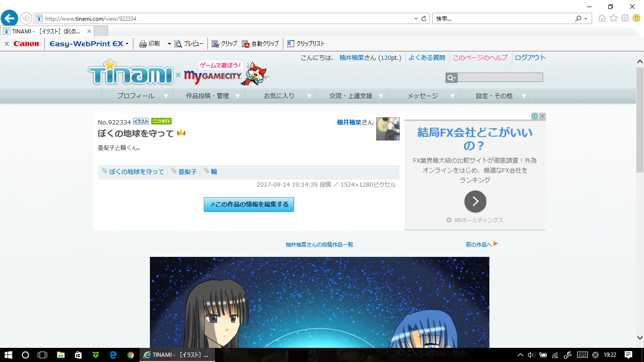Open 柚井柚菜さんの投稿作品一覧 link
The height and width of the screenshot is (362, 644).
coord(319,245)
